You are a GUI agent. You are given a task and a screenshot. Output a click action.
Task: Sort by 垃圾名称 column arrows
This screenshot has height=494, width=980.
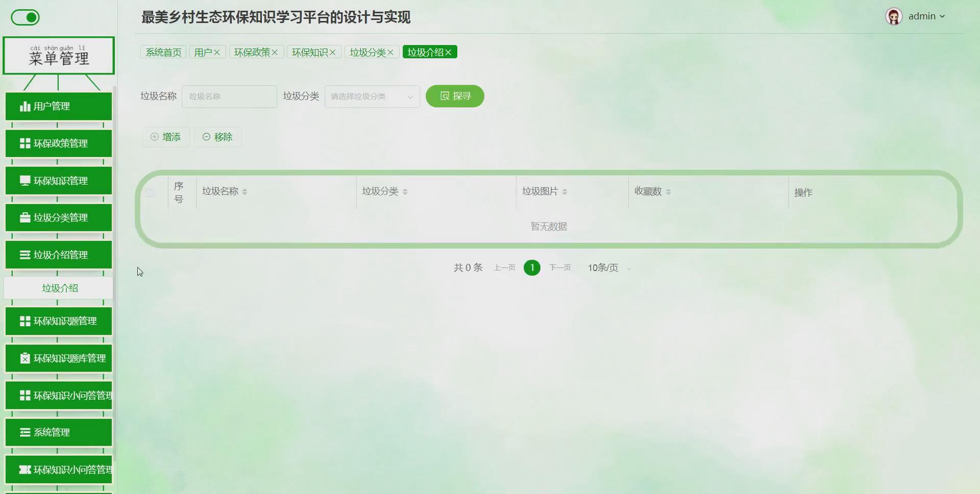coord(244,192)
